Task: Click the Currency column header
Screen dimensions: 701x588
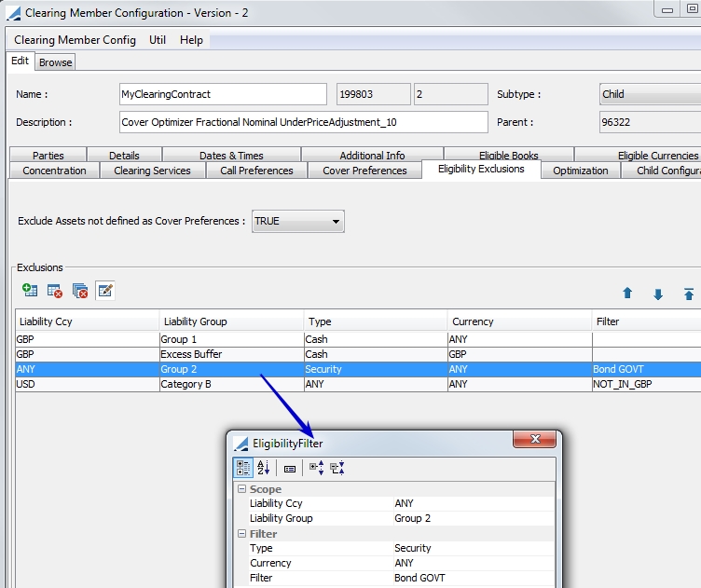Action: (x=520, y=321)
